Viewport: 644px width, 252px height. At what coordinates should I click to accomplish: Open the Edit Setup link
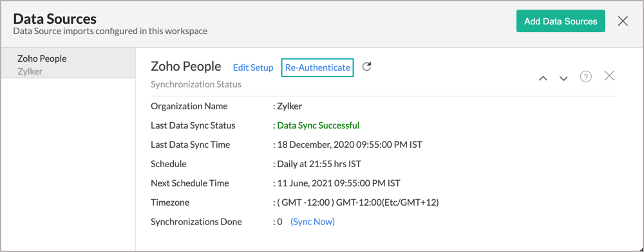(x=253, y=67)
